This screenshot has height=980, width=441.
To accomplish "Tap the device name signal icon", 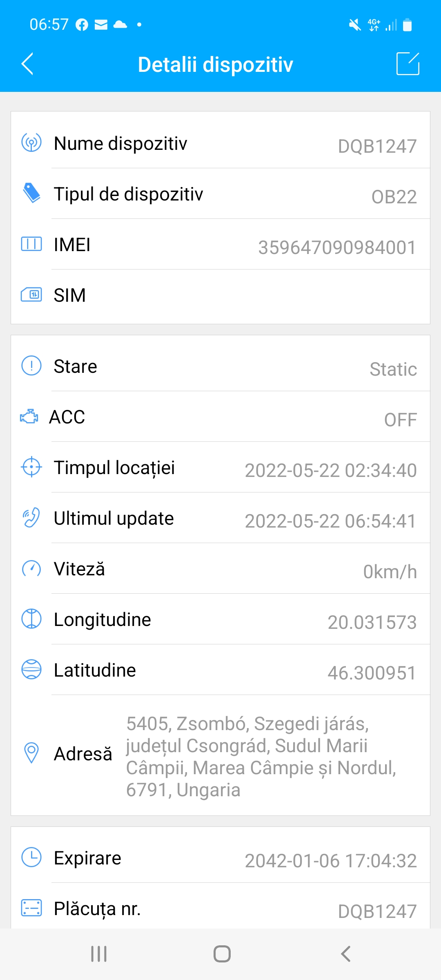I will (31, 143).
